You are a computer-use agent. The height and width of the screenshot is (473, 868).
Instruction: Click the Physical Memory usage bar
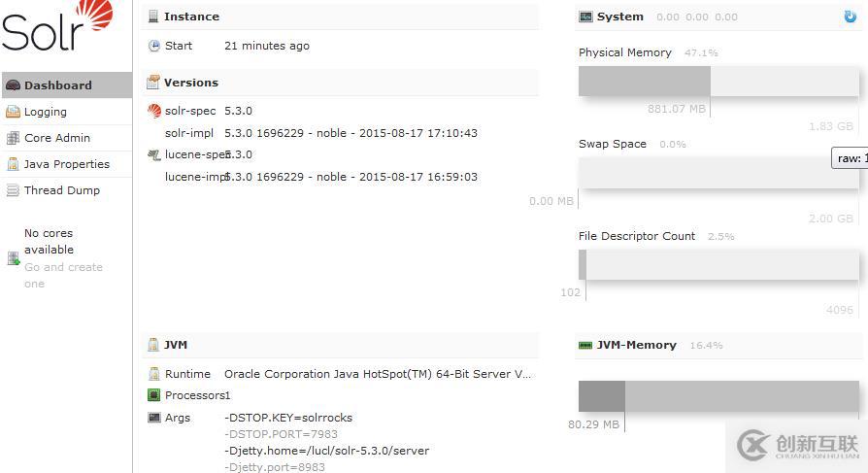click(718, 82)
